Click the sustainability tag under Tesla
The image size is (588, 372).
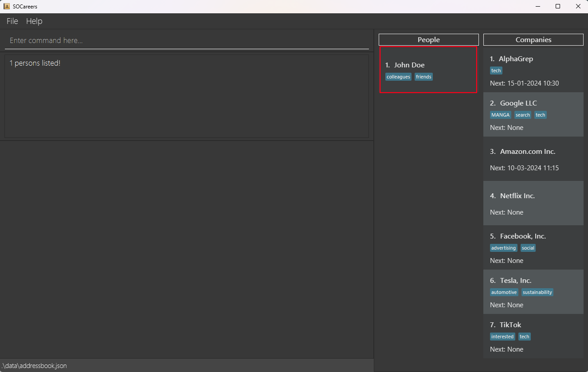(x=537, y=292)
